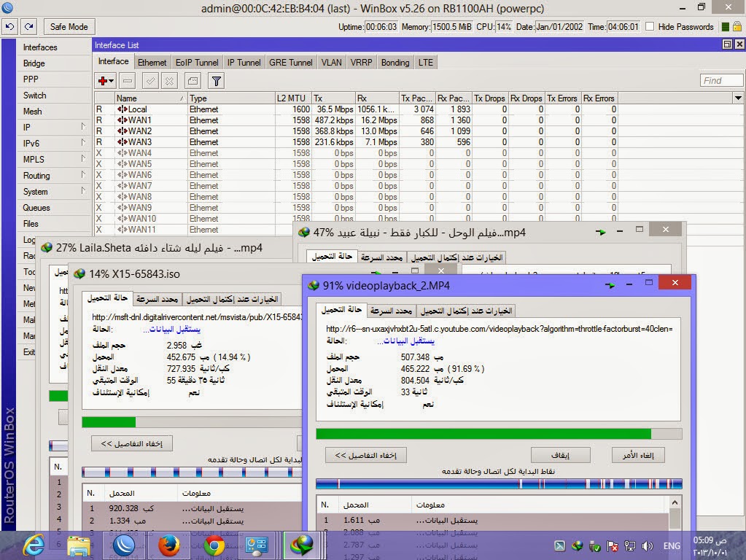Expand the IP submenu

pos(83,127)
